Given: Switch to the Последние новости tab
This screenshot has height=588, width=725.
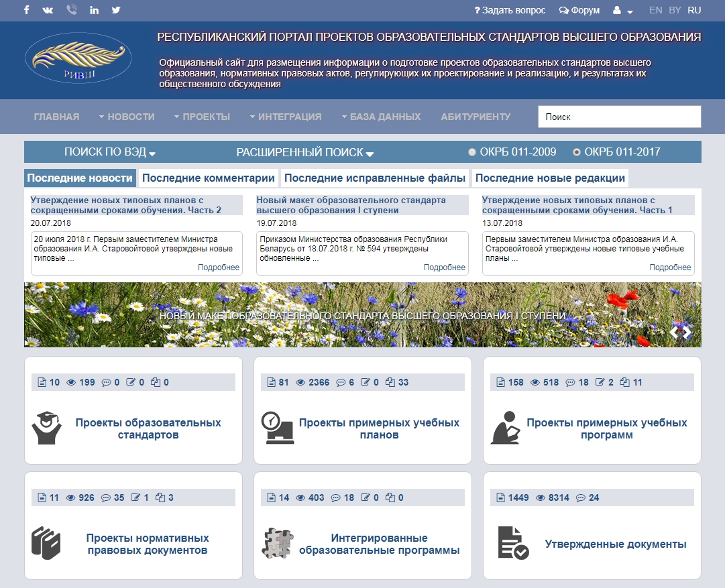Looking at the screenshot, I should click(80, 178).
